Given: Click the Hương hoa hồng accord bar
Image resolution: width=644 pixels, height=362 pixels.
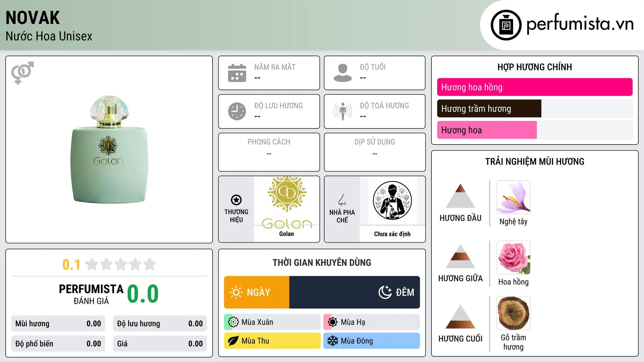Looking at the screenshot, I should tap(535, 87).
